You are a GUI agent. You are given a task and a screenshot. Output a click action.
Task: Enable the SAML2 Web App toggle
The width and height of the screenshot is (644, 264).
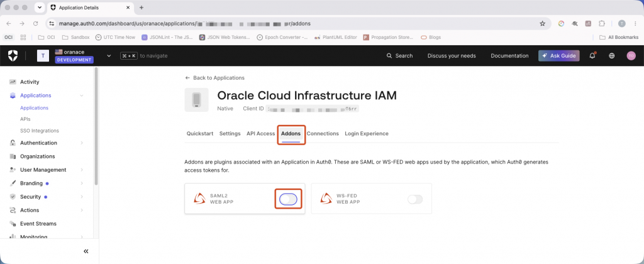tap(287, 199)
